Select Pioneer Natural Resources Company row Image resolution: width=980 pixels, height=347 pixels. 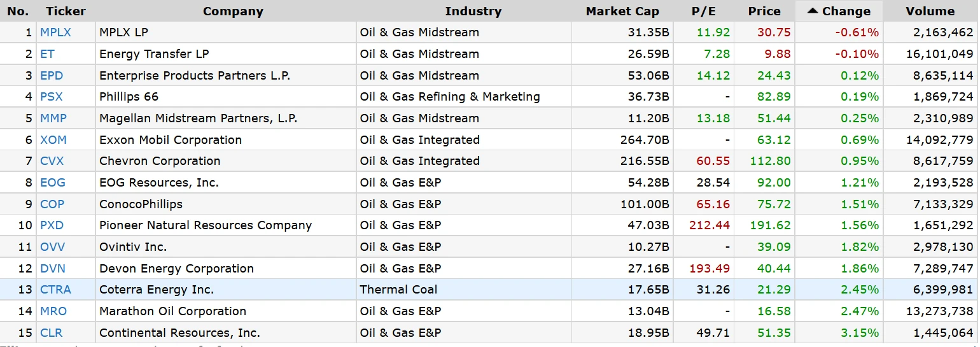[206, 225]
